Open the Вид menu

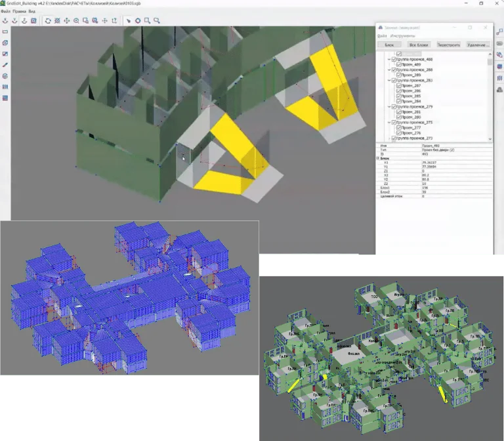click(31, 11)
